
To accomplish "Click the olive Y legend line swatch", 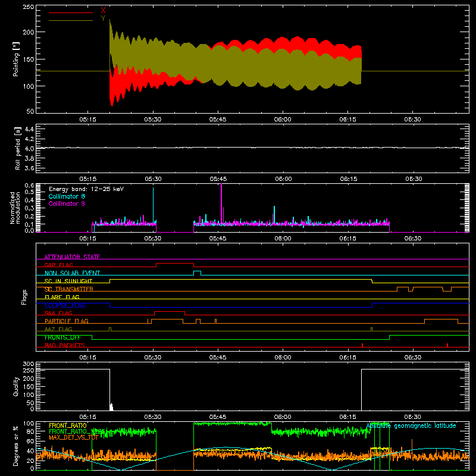I will [71, 20].
